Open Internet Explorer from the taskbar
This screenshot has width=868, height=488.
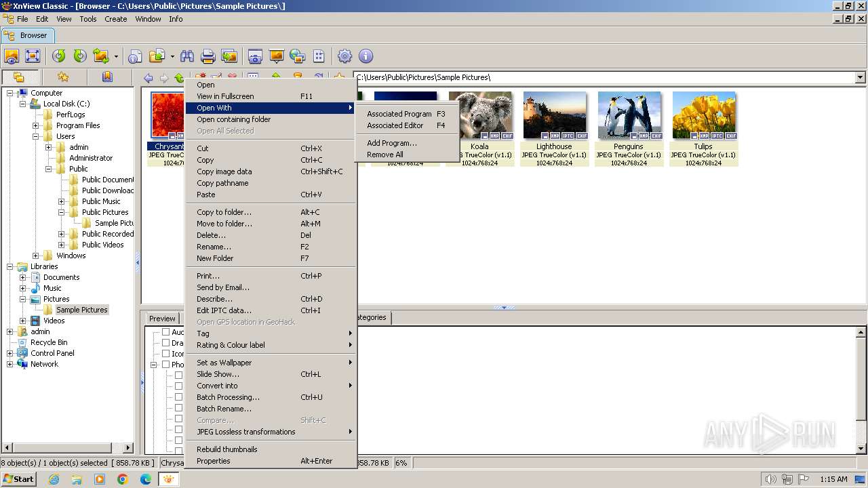click(x=54, y=479)
